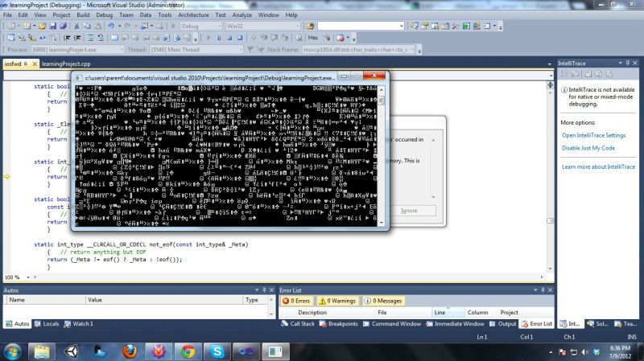Click the Unity icon in taskbar
644x361 pixels.
pos(72,351)
